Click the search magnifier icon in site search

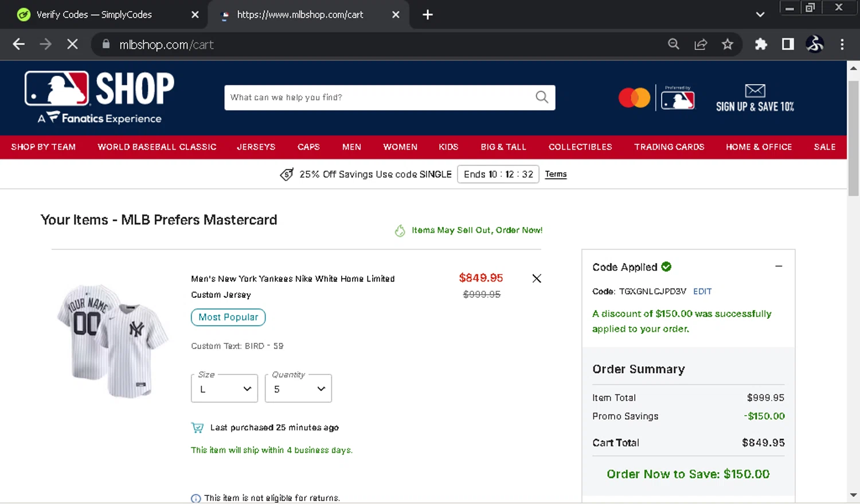point(542,97)
